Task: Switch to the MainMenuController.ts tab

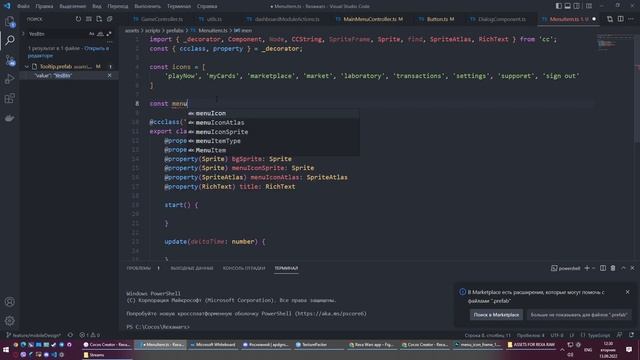Action: coord(369,19)
